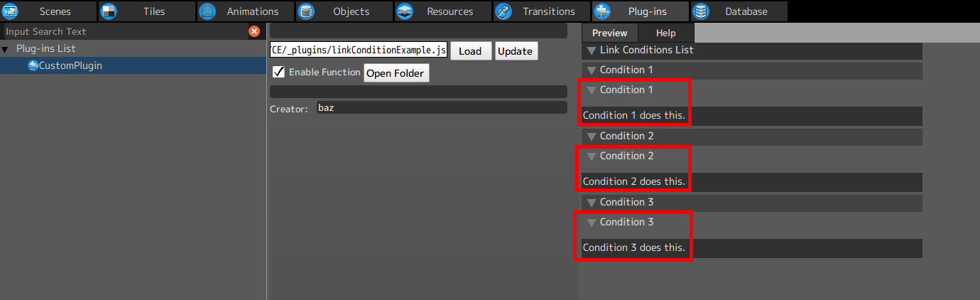This screenshot has width=980, height=300.
Task: Click the Open Folder button
Action: [396, 73]
